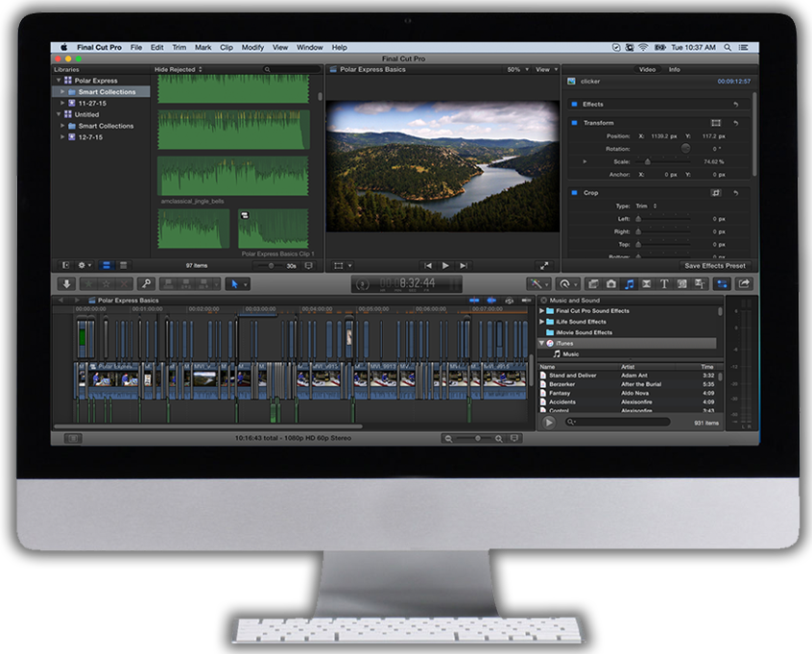Screen dimensions: 812x654
Task: Click the Share export icon
Action: coord(744,283)
